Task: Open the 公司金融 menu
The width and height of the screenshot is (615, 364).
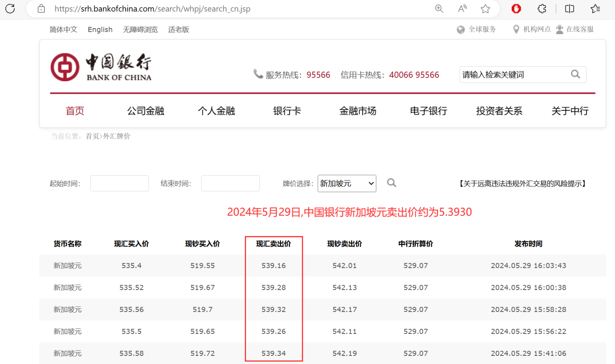Action: click(x=146, y=110)
